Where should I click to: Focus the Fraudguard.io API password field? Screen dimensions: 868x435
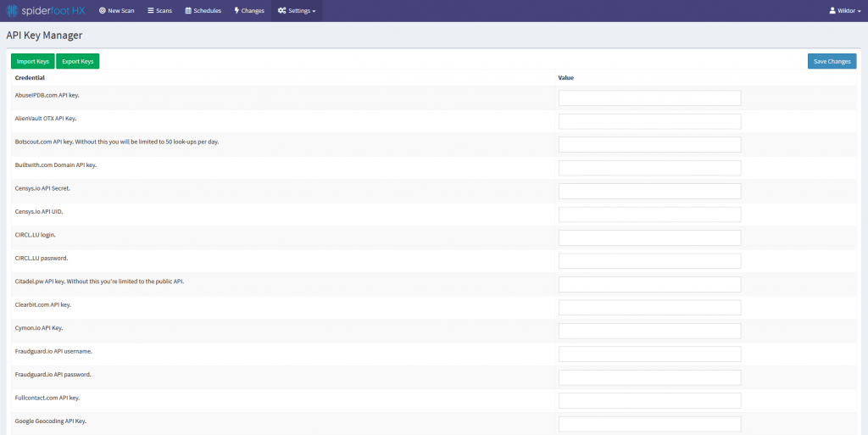649,376
